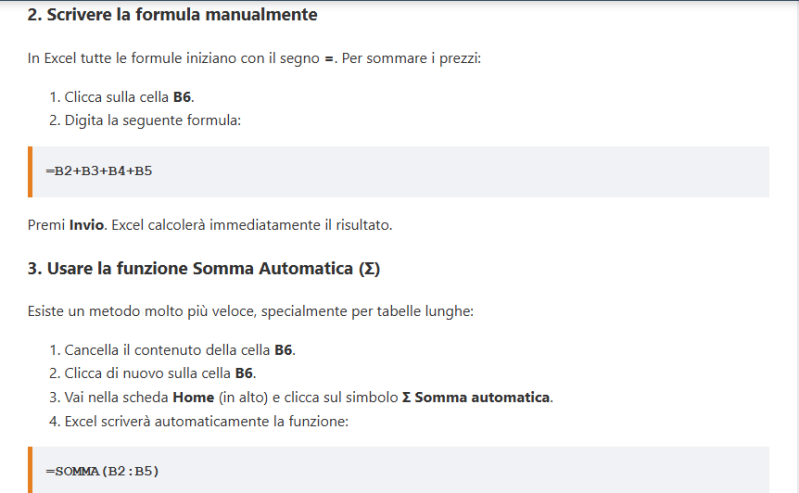Click the formula text =SOMMA(B2:B5)
This screenshot has height=493, width=799.
(102, 471)
